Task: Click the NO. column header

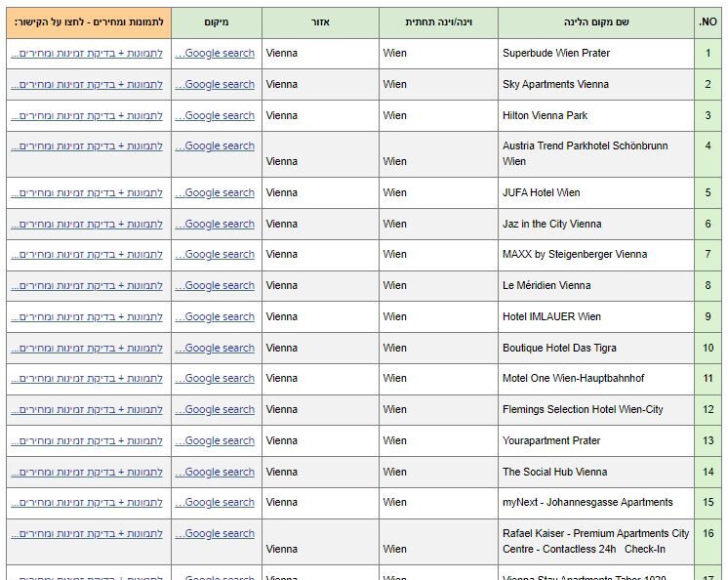Action: click(708, 21)
